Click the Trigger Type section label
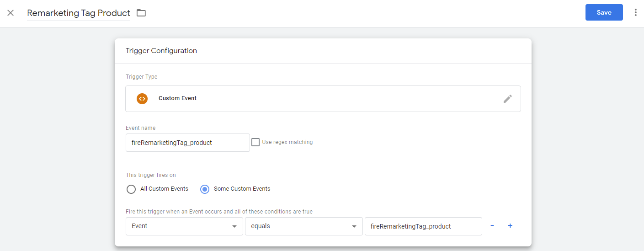 (x=141, y=77)
